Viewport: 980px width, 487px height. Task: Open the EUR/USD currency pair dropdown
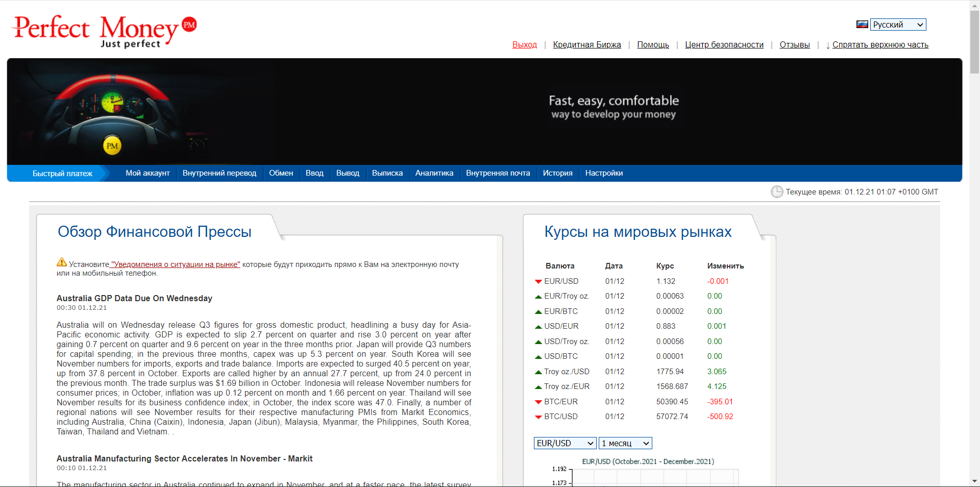pyautogui.click(x=565, y=443)
